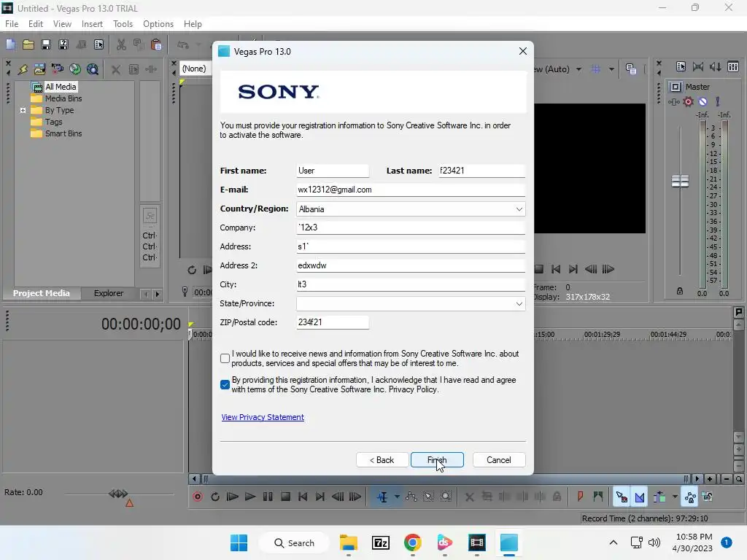The image size is (747, 560).
Task: Click the < Back button
Action: click(x=382, y=460)
